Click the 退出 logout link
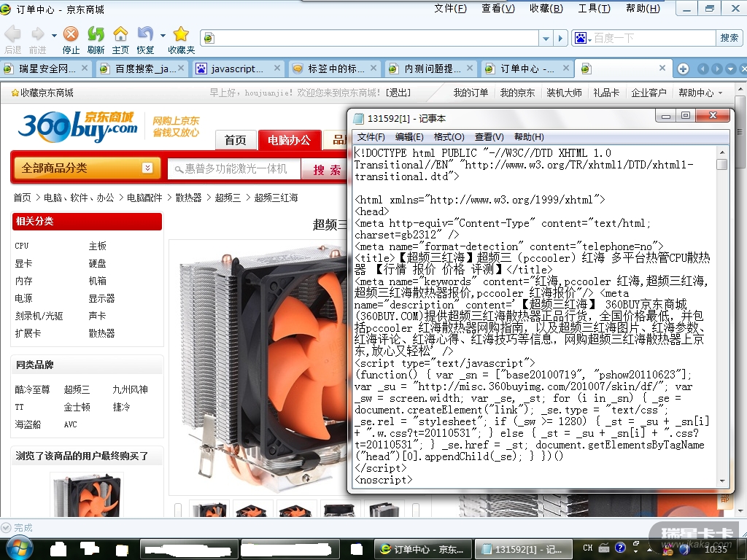Image resolution: width=747 pixels, height=560 pixels. [399, 93]
